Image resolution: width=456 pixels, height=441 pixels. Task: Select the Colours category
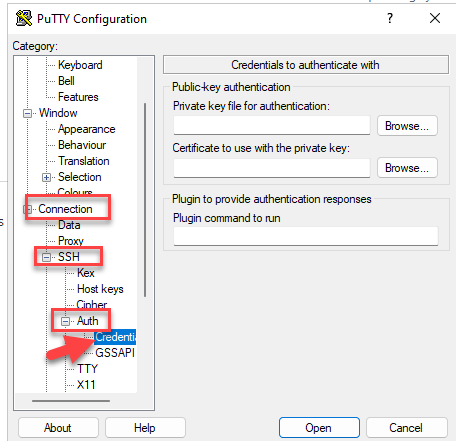(75, 192)
